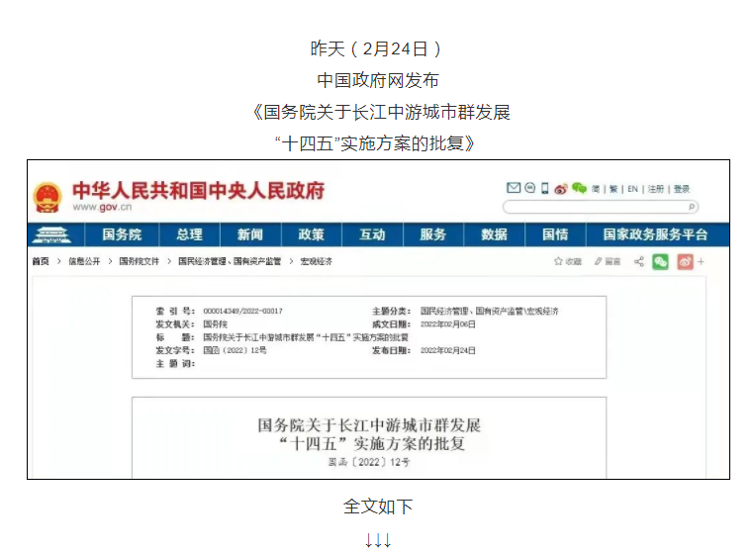
Task: Click the red Weibo icon in header
Action: click(561, 188)
